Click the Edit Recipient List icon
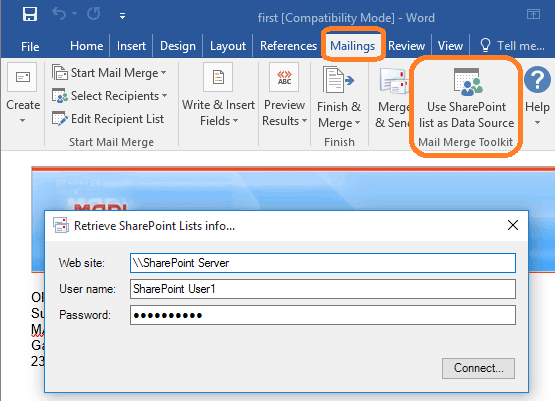Image resolution: width=555 pixels, height=401 pixels. click(59, 119)
